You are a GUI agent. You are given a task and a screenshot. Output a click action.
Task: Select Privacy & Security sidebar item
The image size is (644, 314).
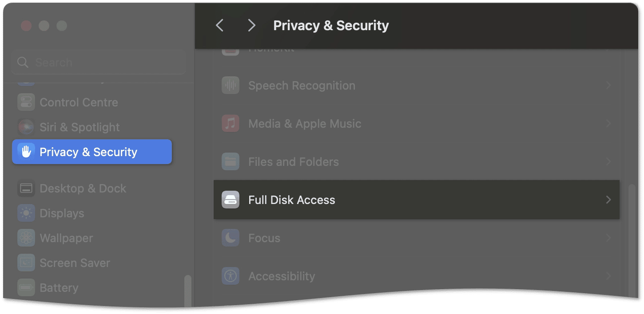(92, 152)
